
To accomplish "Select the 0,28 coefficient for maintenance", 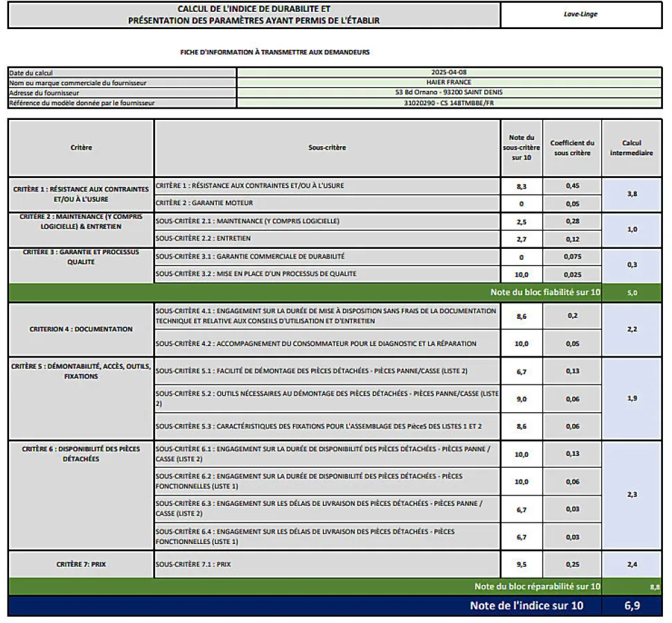I will [572, 221].
